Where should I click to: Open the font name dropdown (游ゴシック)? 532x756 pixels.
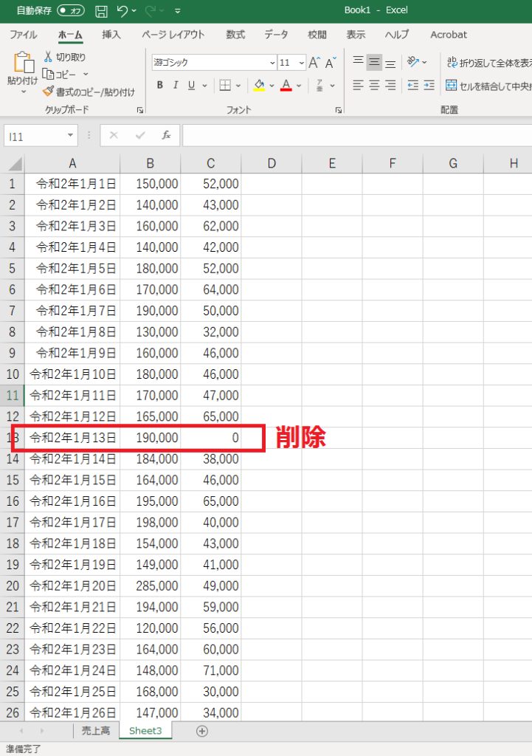(214, 63)
